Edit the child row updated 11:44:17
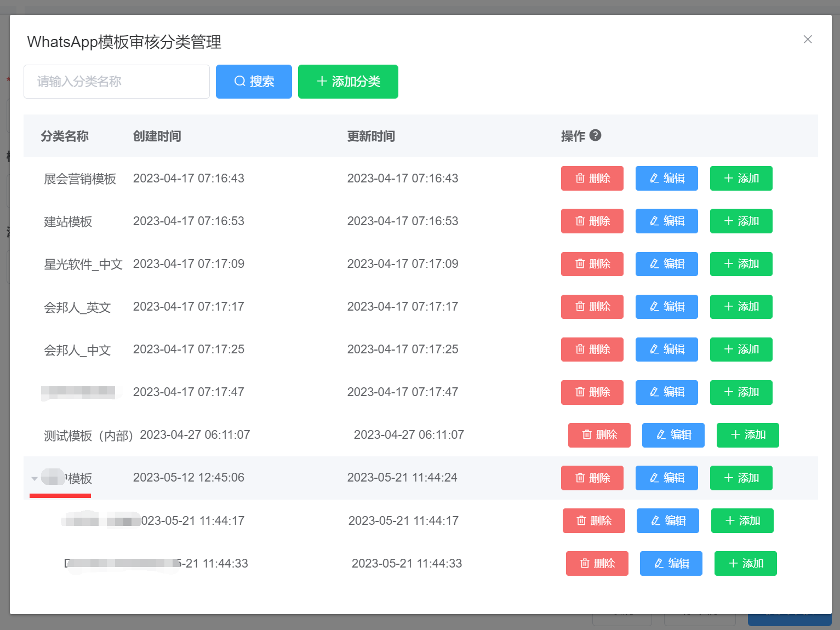Viewport: 840px width, 630px height. click(x=668, y=520)
